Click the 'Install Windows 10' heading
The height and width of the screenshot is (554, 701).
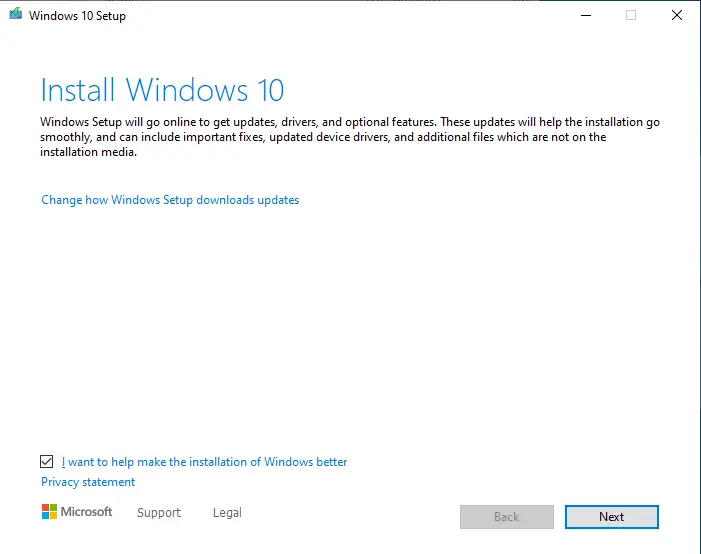tap(162, 90)
